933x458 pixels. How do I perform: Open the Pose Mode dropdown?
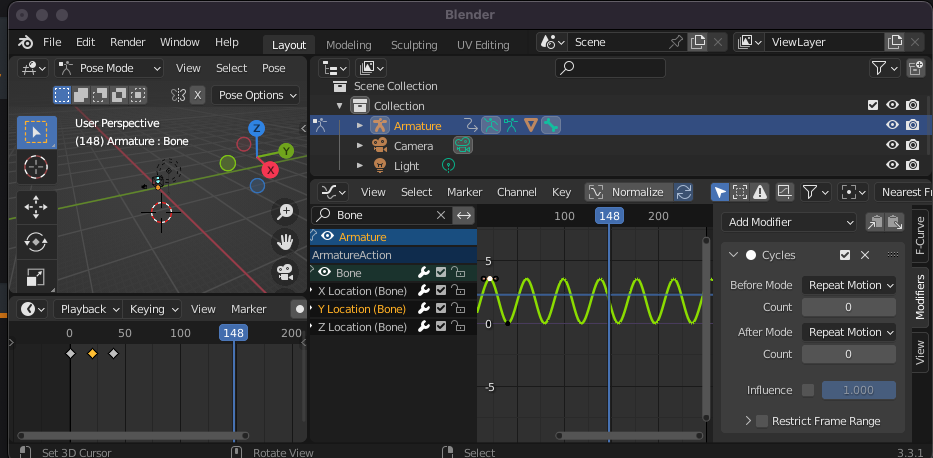[x=109, y=68]
